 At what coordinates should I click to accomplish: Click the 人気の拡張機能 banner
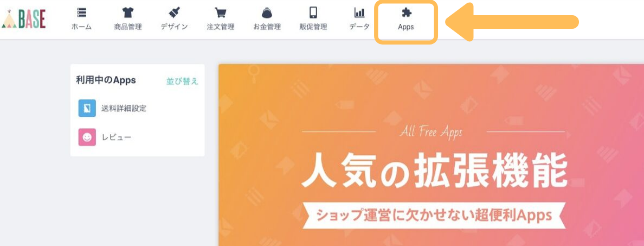click(432, 155)
